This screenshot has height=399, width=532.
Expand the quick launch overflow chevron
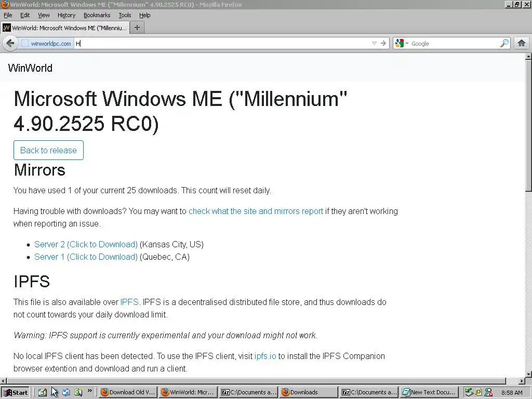(89, 391)
